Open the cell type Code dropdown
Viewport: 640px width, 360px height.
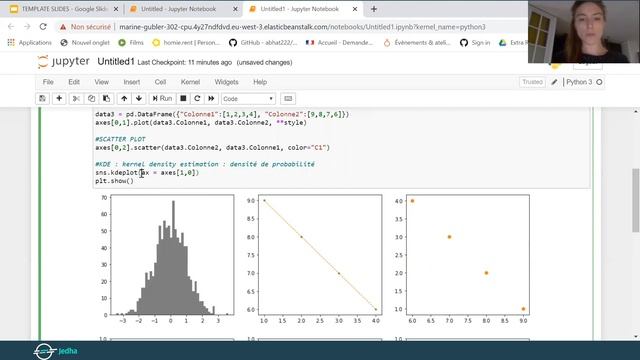pyautogui.click(x=248, y=99)
